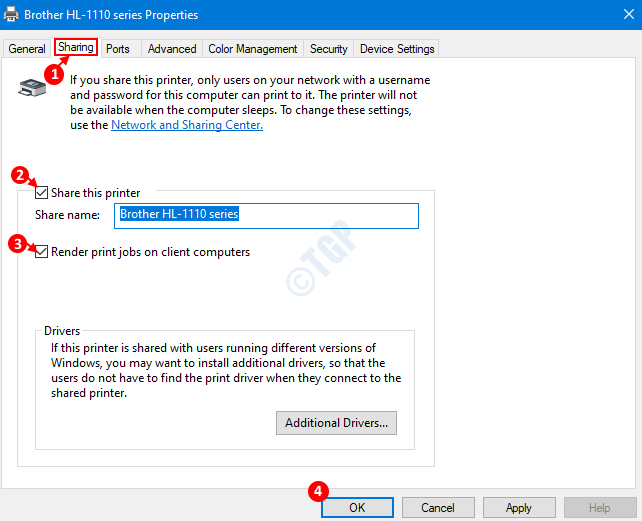Viewport: 642px width, 521px height.
Task: Click the 'Drivers' group heading
Action: click(62, 331)
